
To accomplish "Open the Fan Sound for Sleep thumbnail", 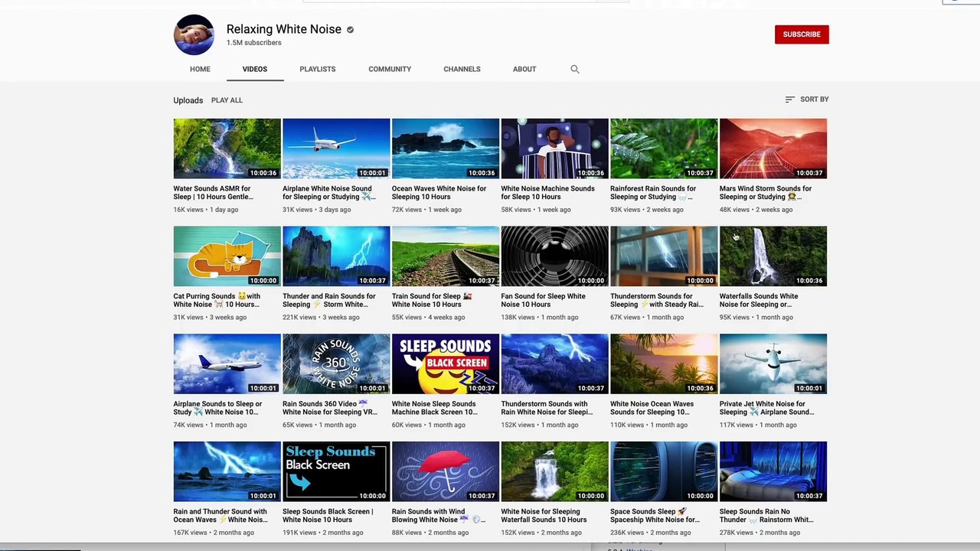I will tap(555, 256).
